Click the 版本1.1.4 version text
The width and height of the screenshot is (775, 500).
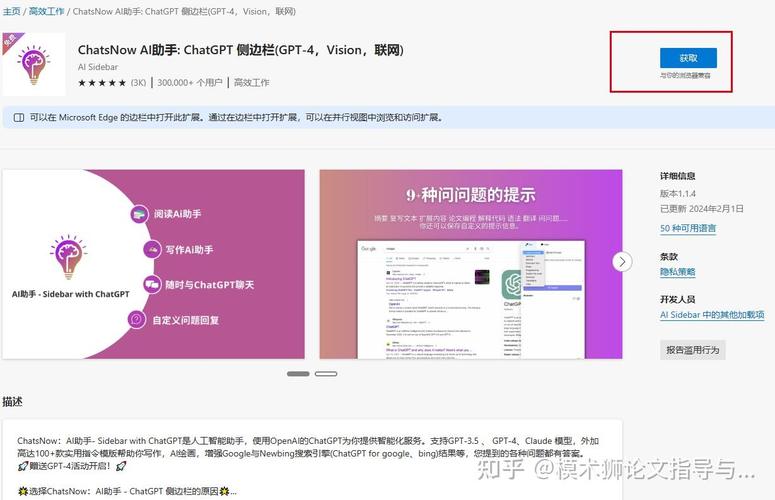pos(678,193)
